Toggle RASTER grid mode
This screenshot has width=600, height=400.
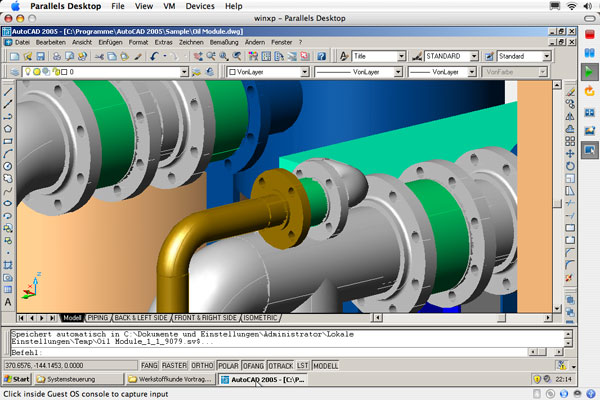(x=174, y=366)
